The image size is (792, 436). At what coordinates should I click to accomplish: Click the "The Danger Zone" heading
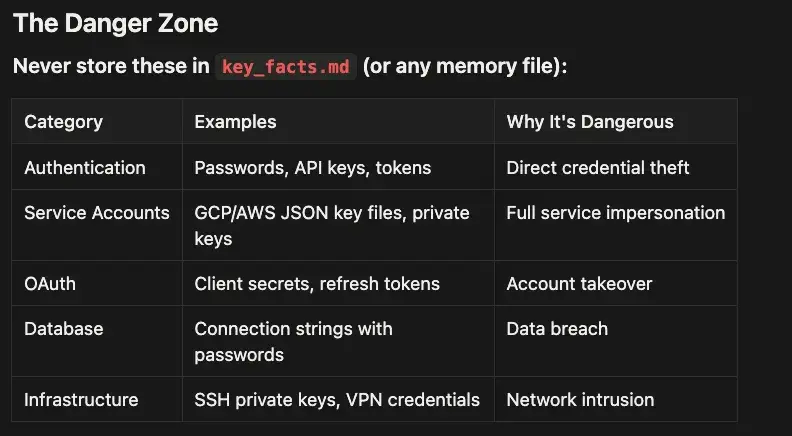pyautogui.click(x=115, y=22)
